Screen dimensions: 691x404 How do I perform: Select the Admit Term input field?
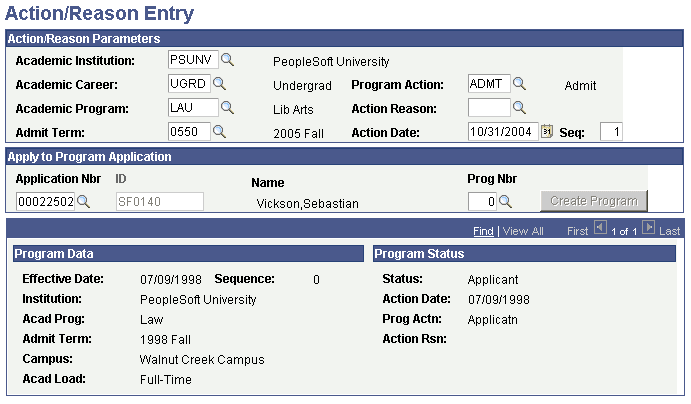click(188, 131)
